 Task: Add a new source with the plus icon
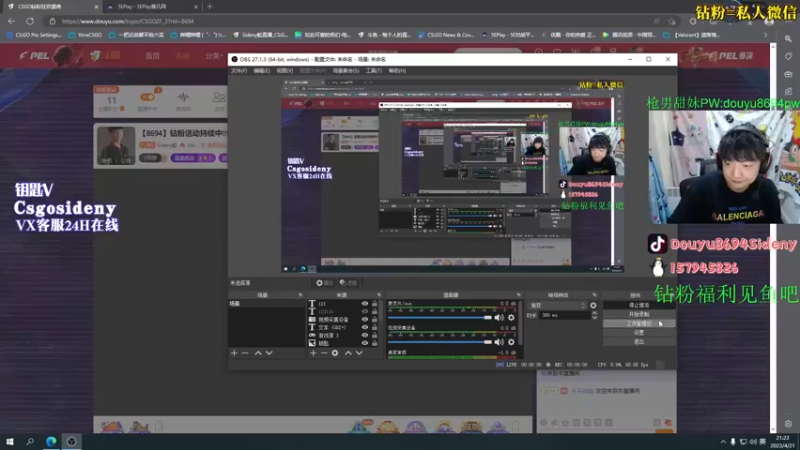313,353
